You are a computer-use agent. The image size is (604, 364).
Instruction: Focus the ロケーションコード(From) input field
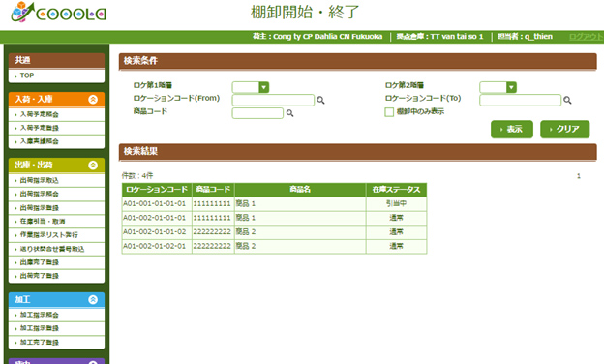pos(273,100)
